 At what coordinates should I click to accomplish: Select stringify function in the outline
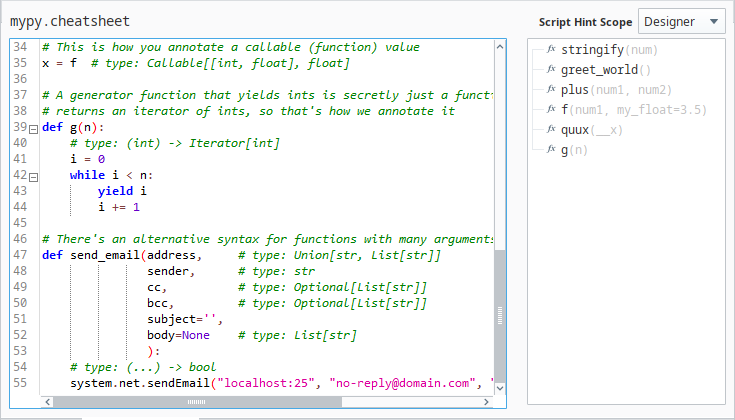coord(609,50)
